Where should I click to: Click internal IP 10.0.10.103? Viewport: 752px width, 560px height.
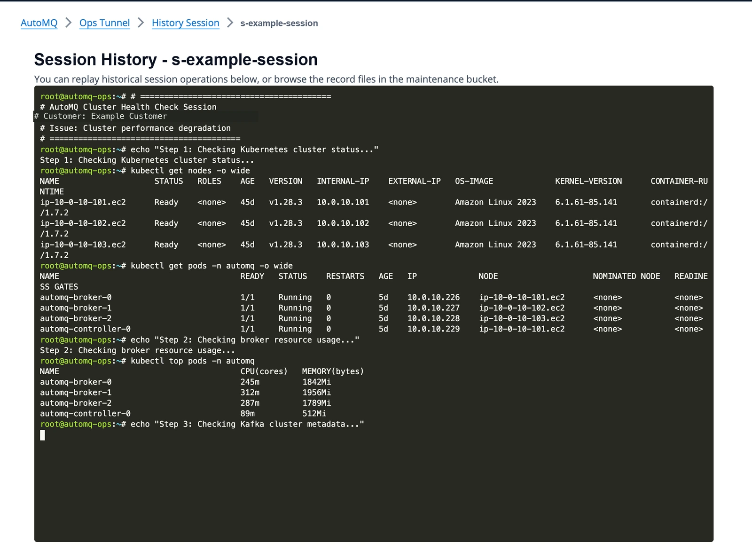pyautogui.click(x=343, y=245)
